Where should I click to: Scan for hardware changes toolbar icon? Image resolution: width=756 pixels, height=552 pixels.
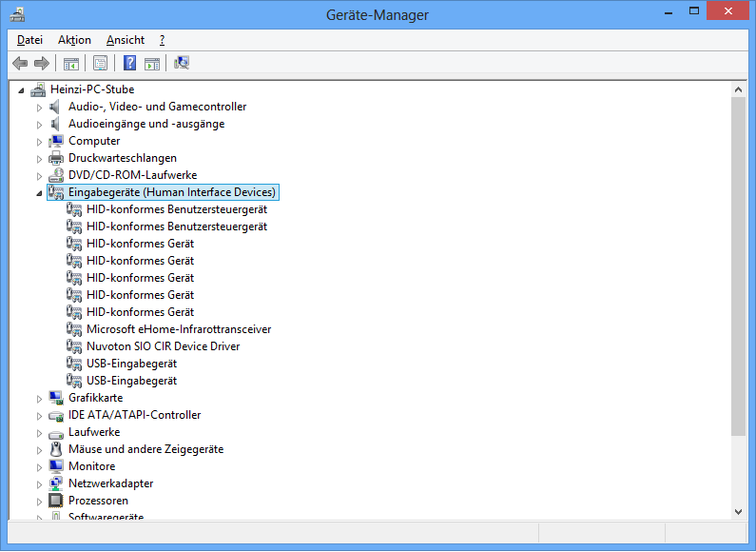tap(182, 63)
